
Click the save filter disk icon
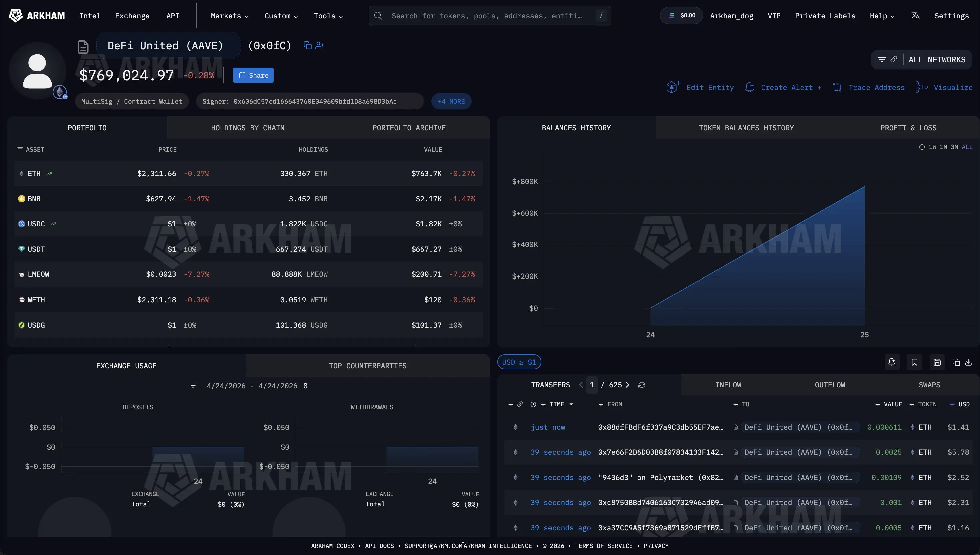(x=937, y=362)
